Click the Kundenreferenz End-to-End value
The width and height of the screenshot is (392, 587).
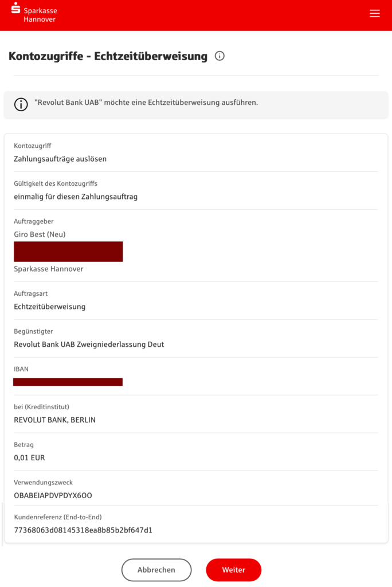83,530
